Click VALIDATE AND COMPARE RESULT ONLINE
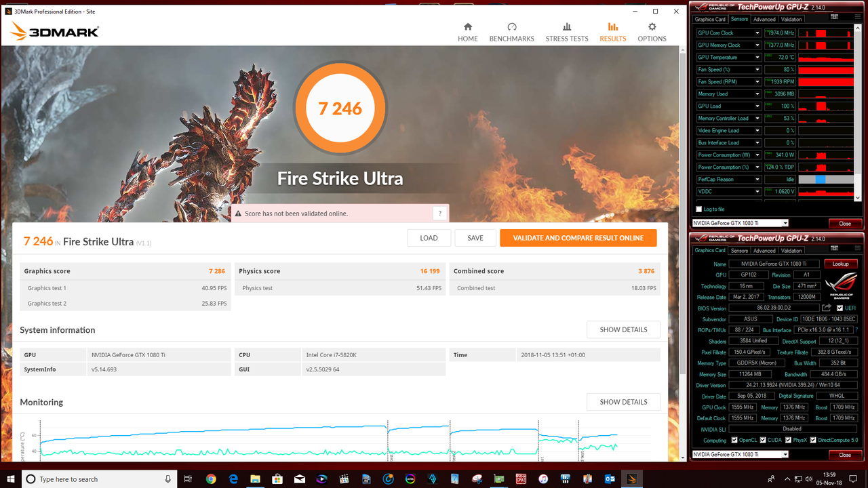868x488 pixels. pos(578,238)
